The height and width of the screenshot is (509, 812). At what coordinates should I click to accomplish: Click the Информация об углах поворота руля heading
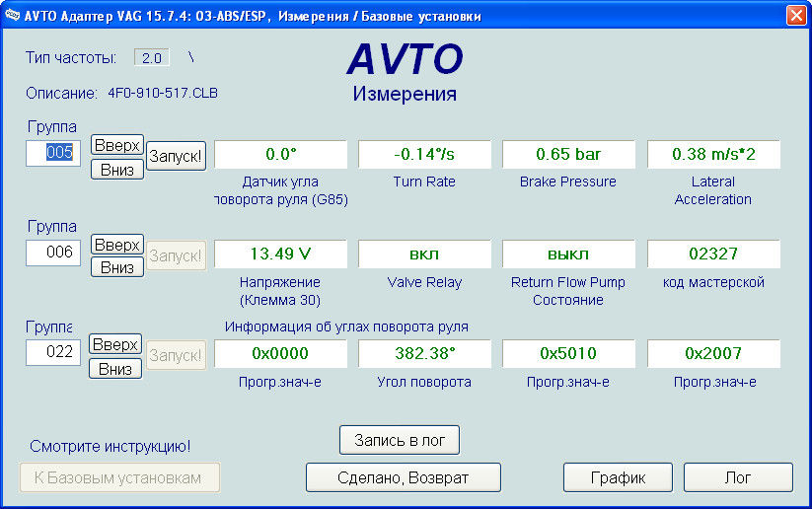pos(346,327)
